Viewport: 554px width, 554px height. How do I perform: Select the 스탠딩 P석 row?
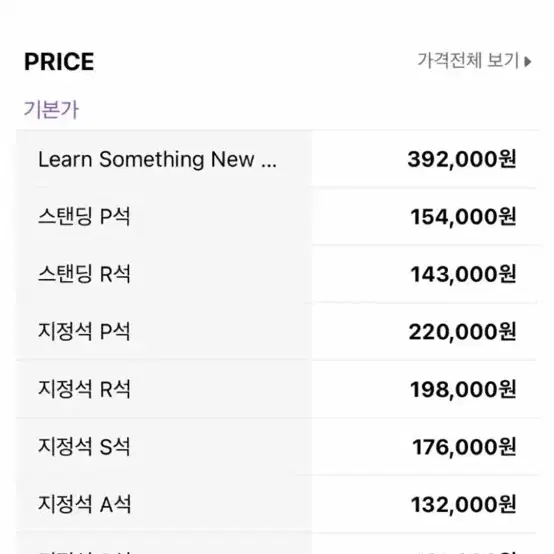click(x=278, y=216)
